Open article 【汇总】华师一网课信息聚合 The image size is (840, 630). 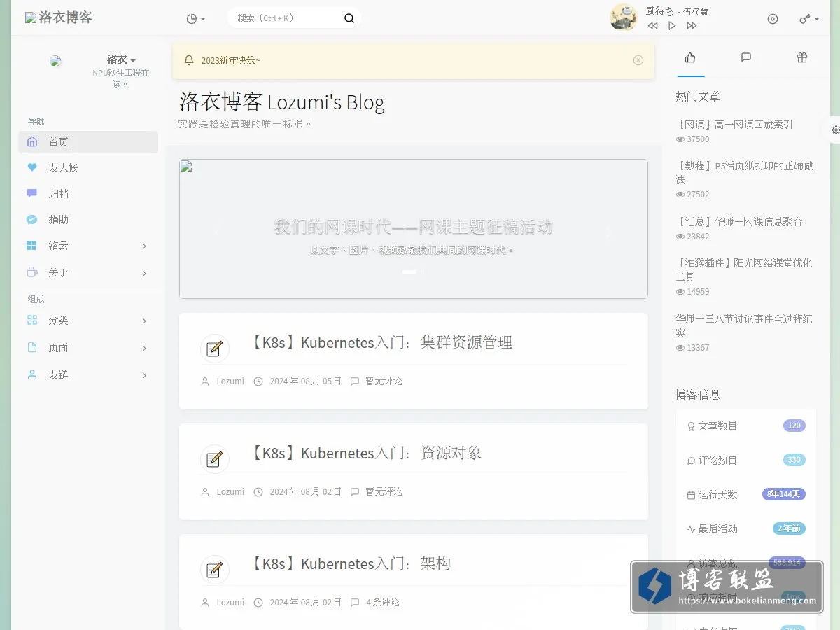[739, 222]
